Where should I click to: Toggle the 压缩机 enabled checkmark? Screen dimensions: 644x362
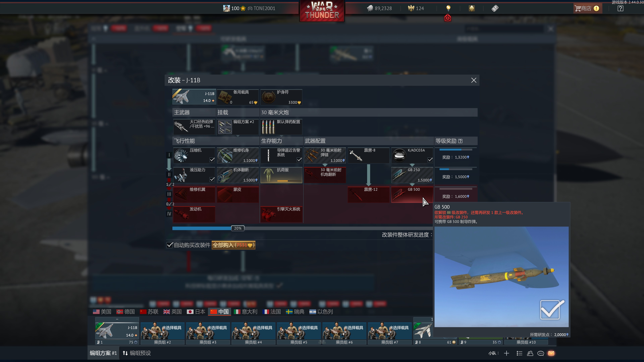point(212,160)
